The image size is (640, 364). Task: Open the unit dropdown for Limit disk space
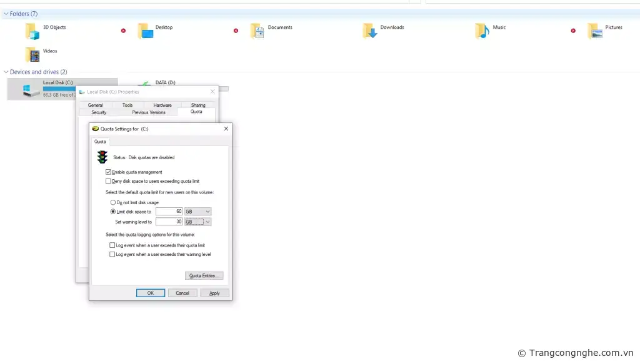tap(198, 212)
